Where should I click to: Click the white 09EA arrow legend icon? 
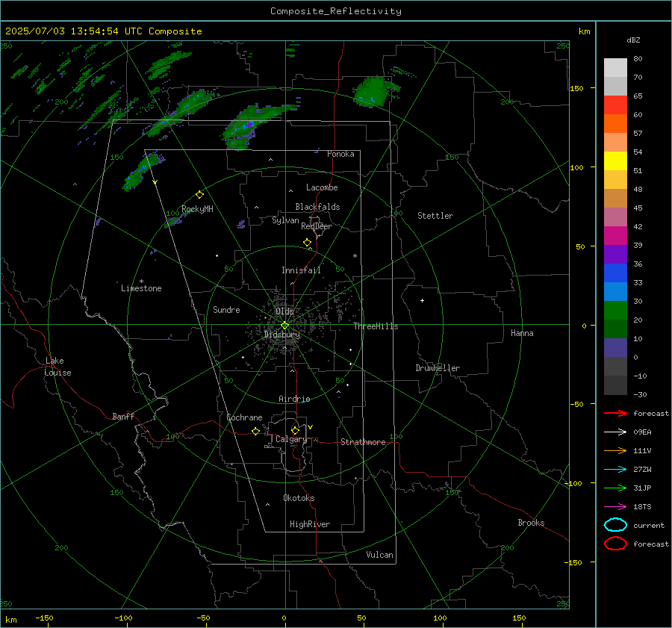pyautogui.click(x=615, y=432)
